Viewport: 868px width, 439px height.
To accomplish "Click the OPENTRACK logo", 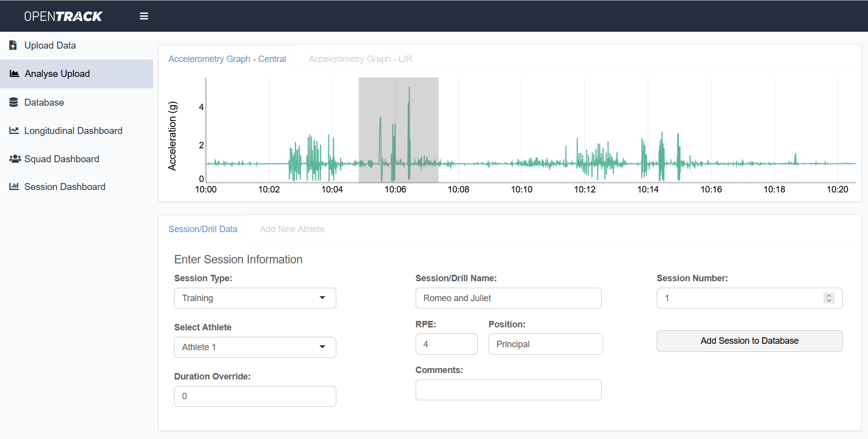I will coord(63,16).
